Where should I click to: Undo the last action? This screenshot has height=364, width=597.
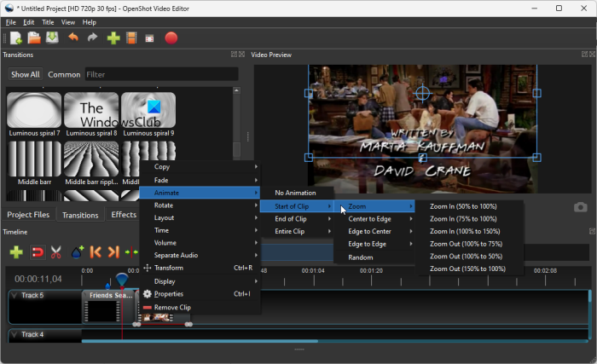tap(73, 38)
